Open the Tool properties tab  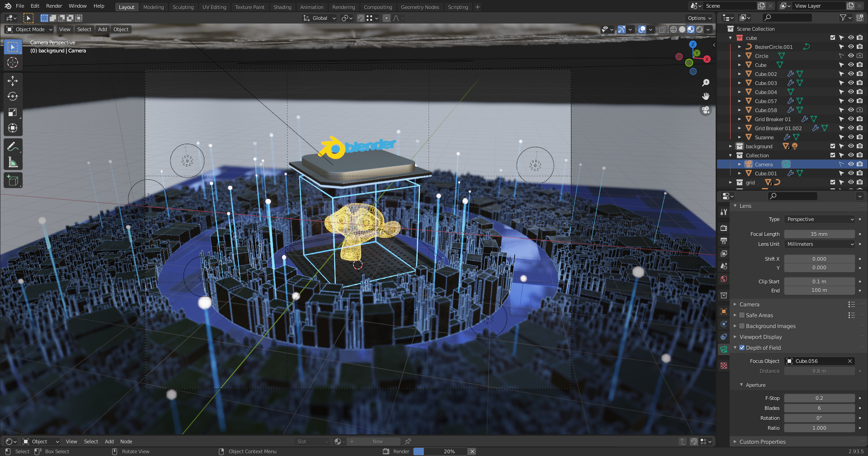[x=724, y=212]
